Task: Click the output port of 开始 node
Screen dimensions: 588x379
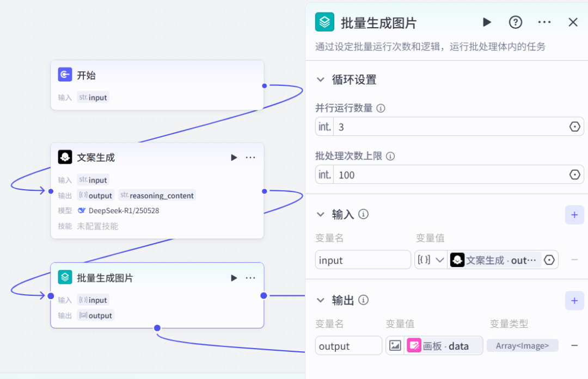Action: pyautogui.click(x=265, y=86)
